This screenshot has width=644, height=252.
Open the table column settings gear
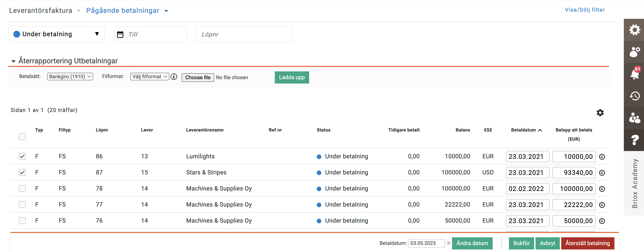coord(600,113)
